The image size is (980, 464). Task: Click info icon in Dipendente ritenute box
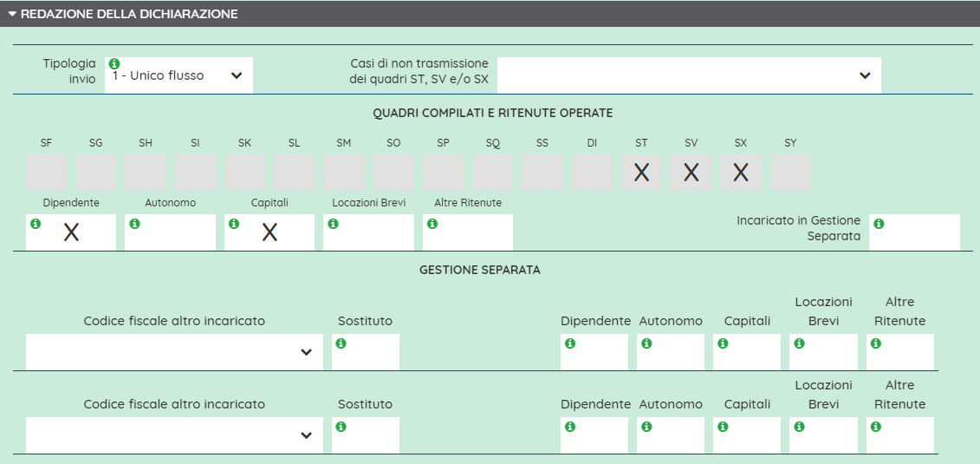click(x=36, y=224)
